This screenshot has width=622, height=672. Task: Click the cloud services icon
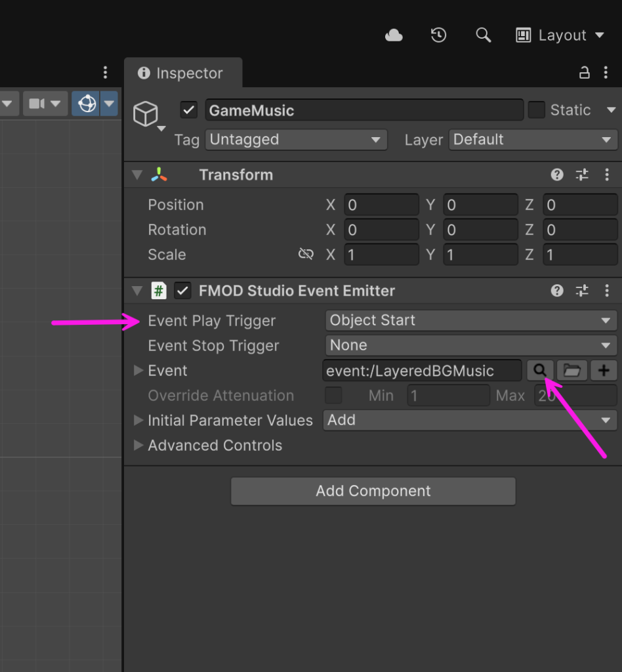394,35
